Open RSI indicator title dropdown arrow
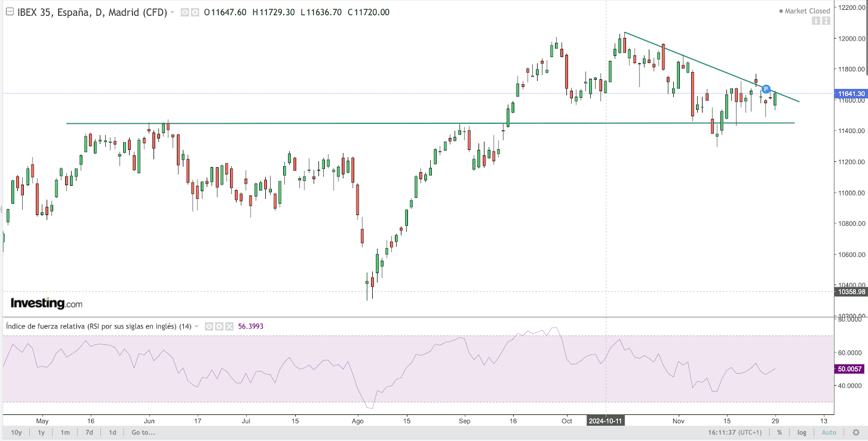 tap(196, 326)
